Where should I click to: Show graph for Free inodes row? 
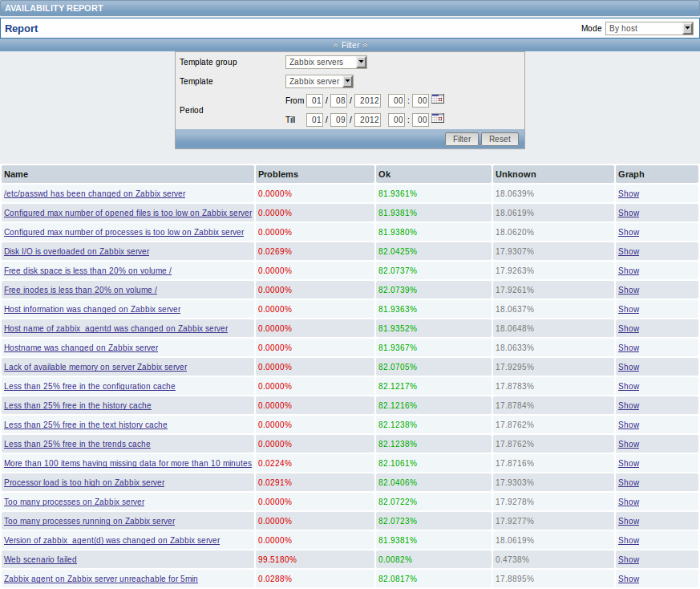pos(629,290)
